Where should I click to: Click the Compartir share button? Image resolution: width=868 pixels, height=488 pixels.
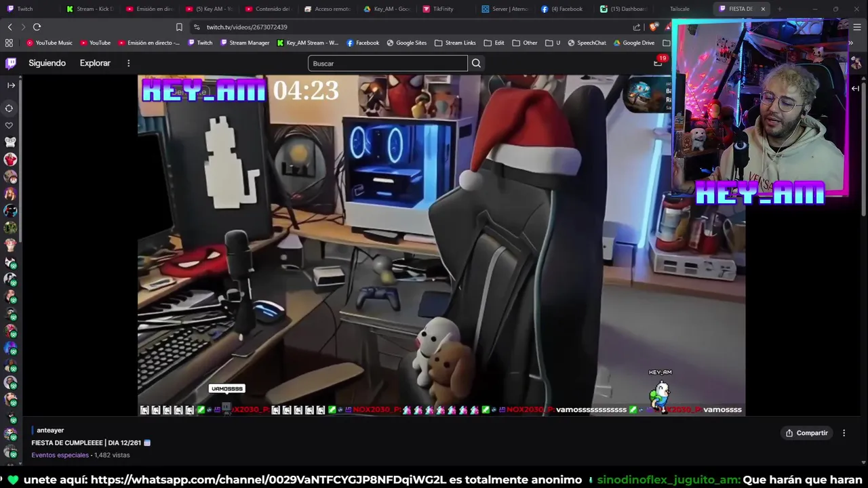click(x=806, y=433)
